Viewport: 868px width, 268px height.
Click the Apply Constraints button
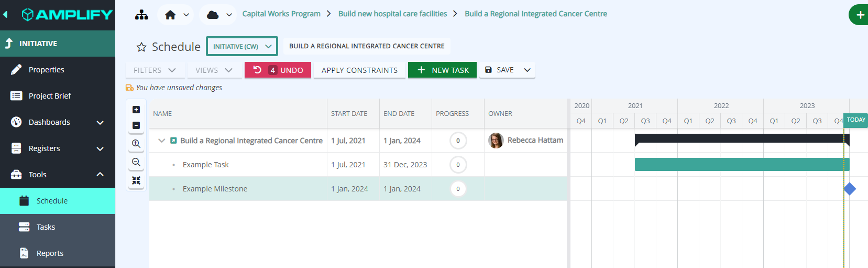pos(359,70)
